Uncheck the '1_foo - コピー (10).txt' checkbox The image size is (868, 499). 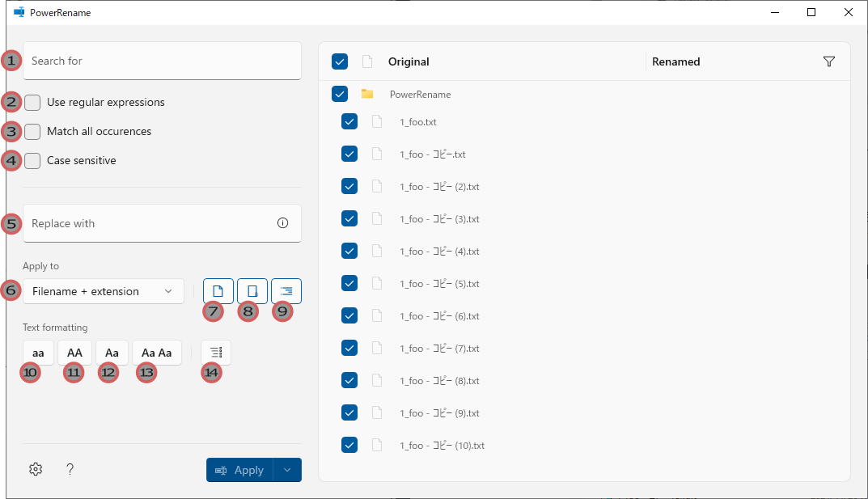click(349, 445)
